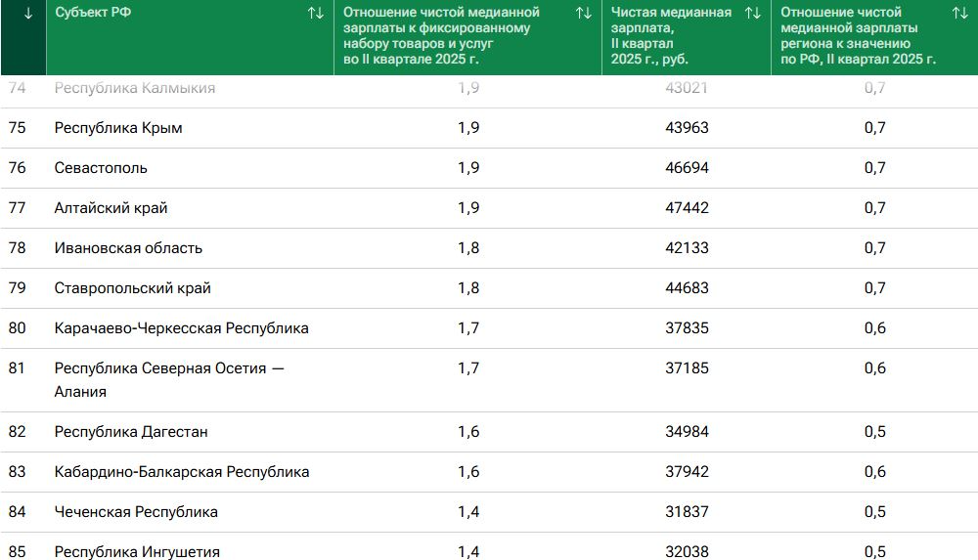The image size is (978, 560).
Task: Click the 1,8 ratio in Ивановская область row
Action: (468, 247)
